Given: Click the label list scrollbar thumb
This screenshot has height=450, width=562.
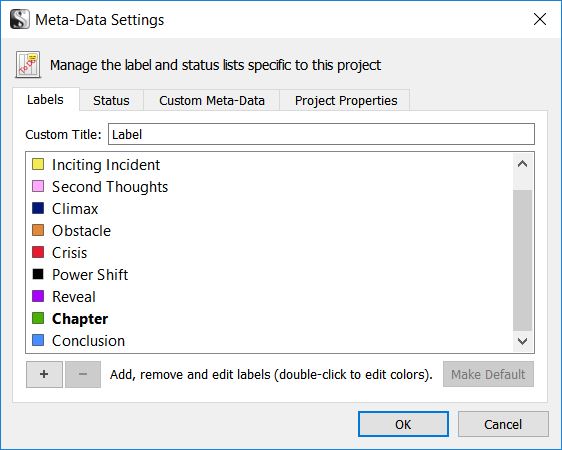Looking at the screenshot, I should pos(523,260).
